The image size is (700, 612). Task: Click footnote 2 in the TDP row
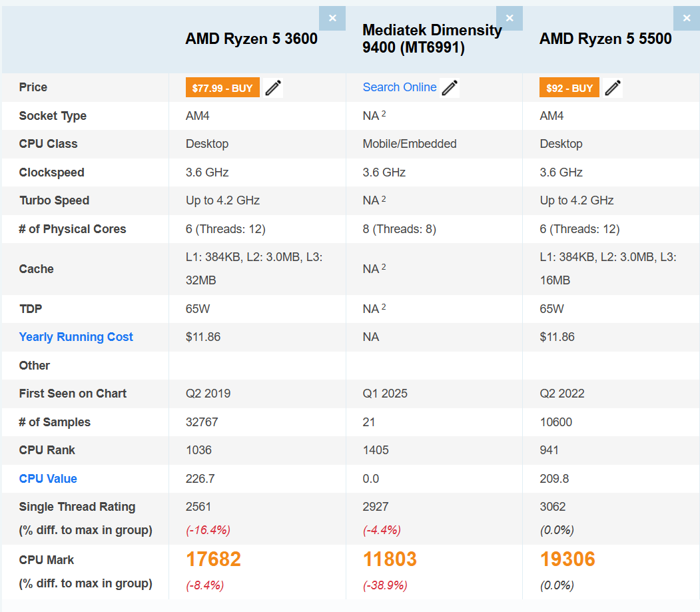click(x=384, y=307)
